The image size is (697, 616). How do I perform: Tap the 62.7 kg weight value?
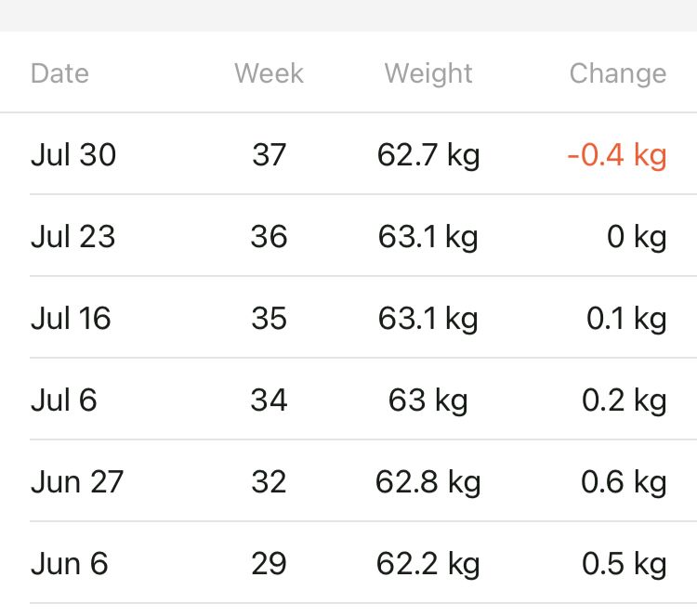pos(428,155)
